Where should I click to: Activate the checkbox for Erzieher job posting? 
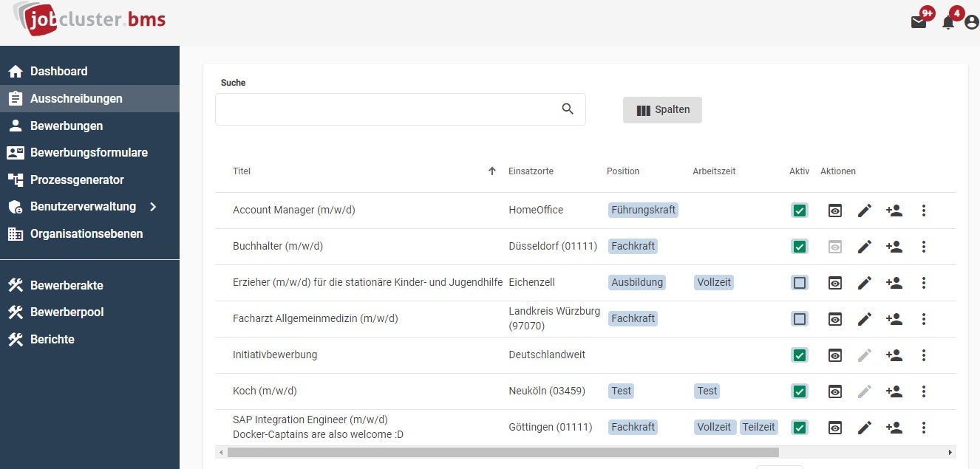pyautogui.click(x=799, y=283)
